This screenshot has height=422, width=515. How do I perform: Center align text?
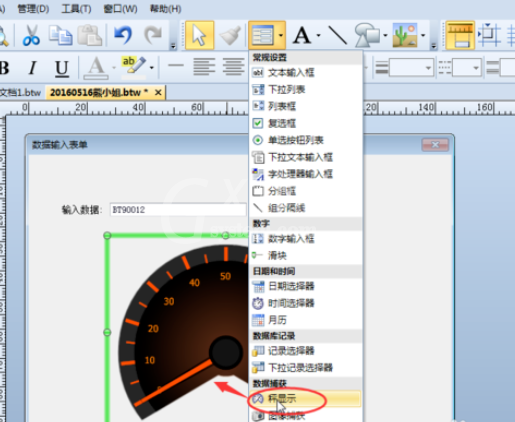click(x=233, y=67)
